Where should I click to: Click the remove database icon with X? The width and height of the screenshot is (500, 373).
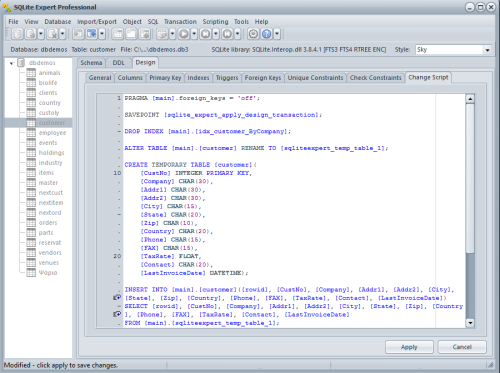click(52, 34)
